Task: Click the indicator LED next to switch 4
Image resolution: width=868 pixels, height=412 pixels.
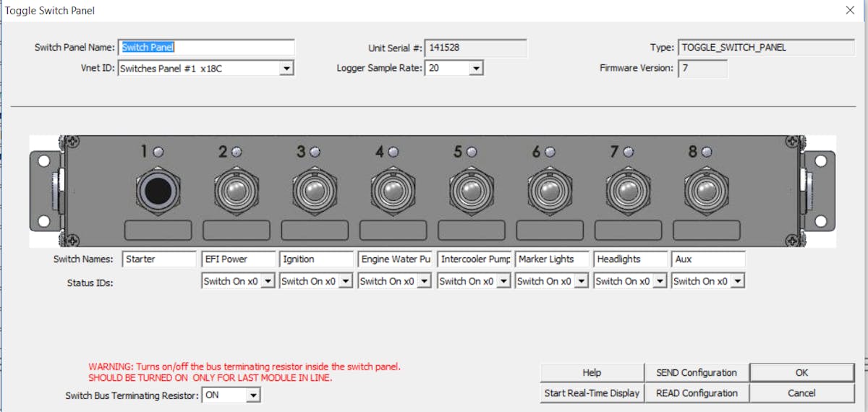Action: click(x=393, y=152)
